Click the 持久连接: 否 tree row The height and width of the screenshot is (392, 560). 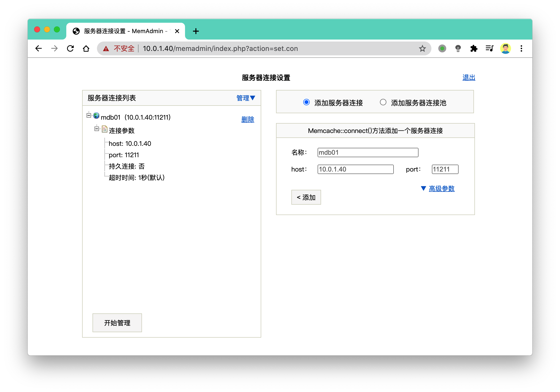click(x=127, y=166)
